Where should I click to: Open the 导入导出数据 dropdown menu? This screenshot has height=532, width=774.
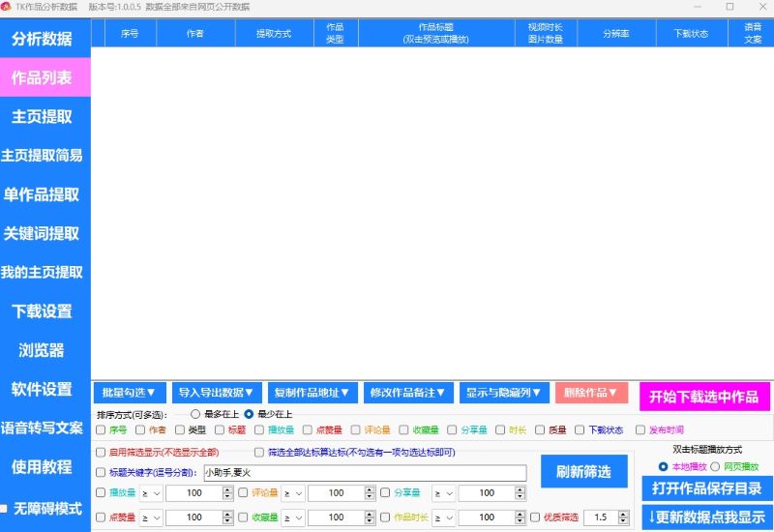coord(216,393)
